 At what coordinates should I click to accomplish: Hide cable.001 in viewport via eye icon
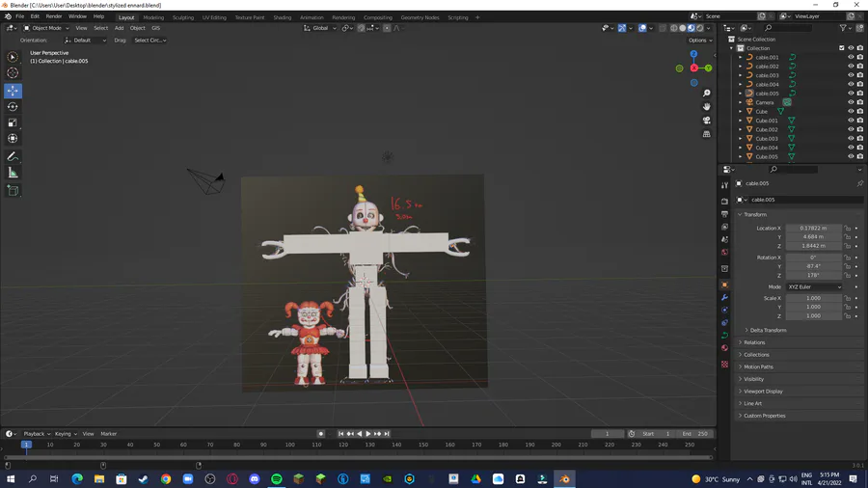(851, 57)
